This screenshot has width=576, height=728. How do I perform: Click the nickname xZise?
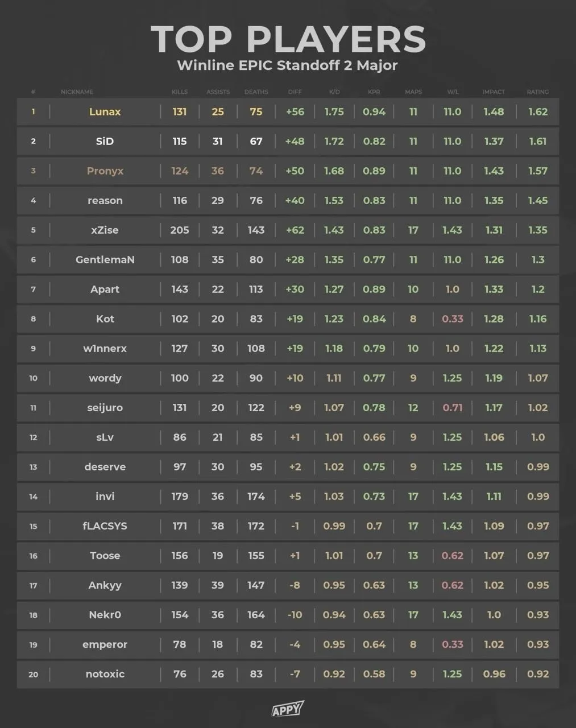pyautogui.click(x=105, y=230)
